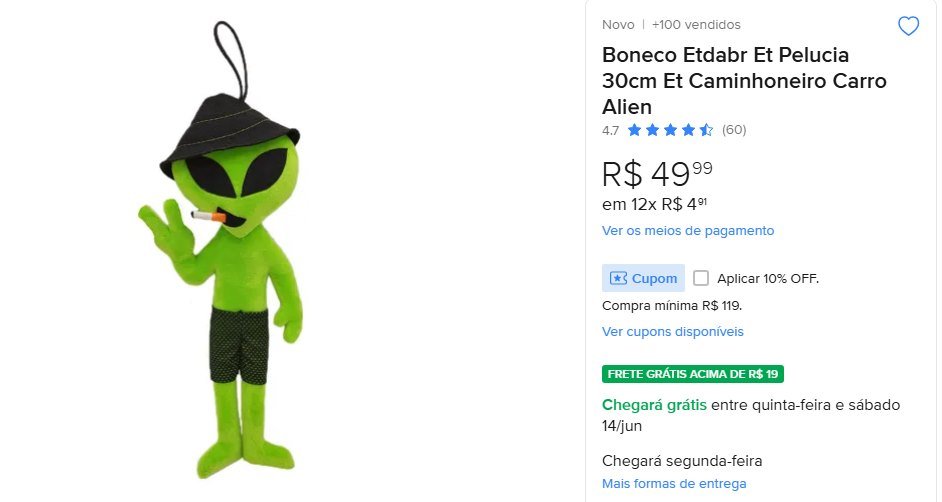Open Ver os meios de pagamento link
The height and width of the screenshot is (502, 942).
[x=688, y=231]
